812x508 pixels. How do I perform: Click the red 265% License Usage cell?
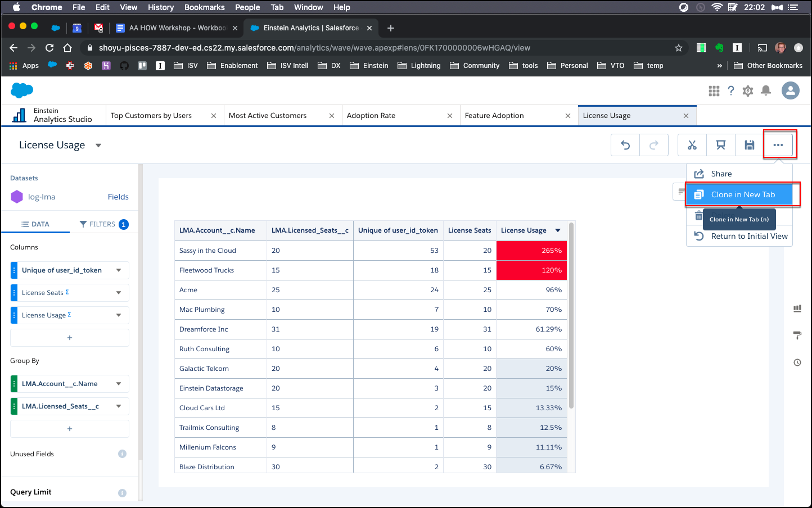click(x=531, y=251)
